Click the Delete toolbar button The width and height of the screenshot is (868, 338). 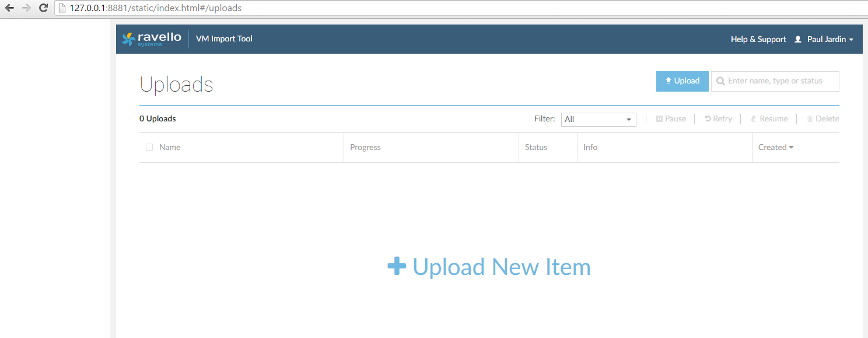(822, 119)
